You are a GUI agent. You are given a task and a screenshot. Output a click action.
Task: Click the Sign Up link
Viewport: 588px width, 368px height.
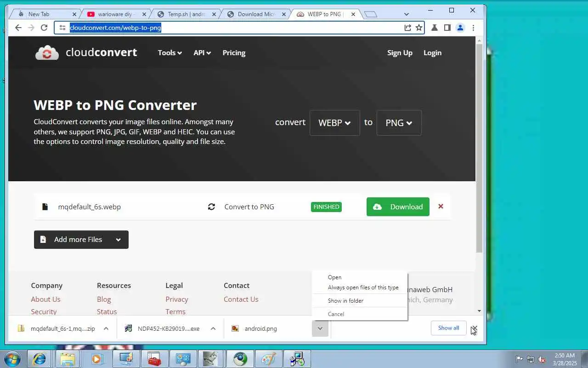[x=400, y=53]
